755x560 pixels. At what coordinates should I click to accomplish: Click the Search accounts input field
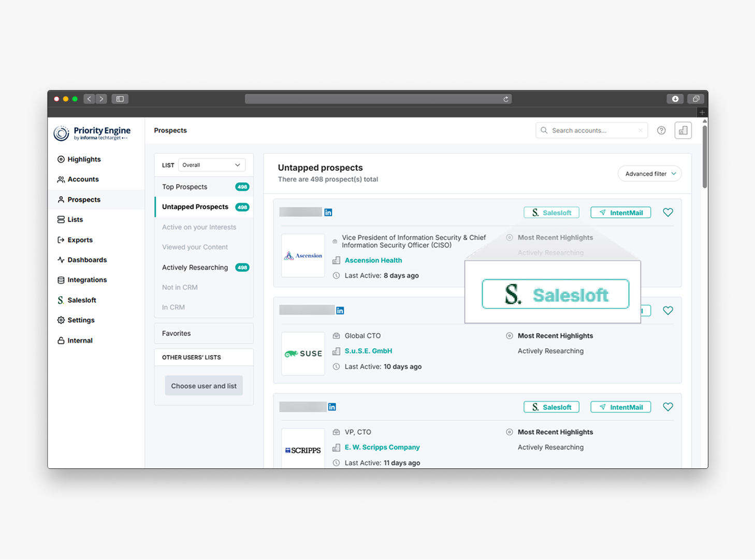click(x=591, y=130)
